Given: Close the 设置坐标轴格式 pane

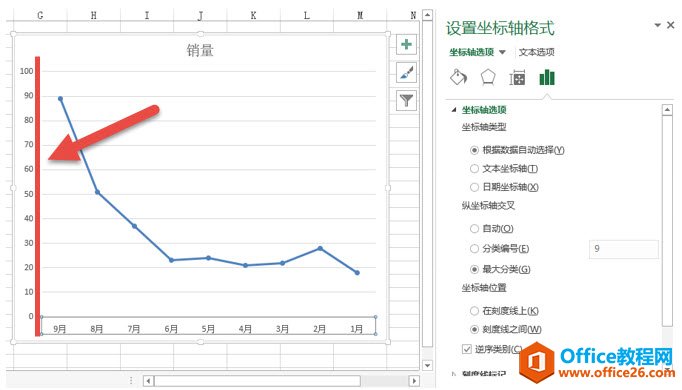Looking at the screenshot, I should (x=671, y=25).
